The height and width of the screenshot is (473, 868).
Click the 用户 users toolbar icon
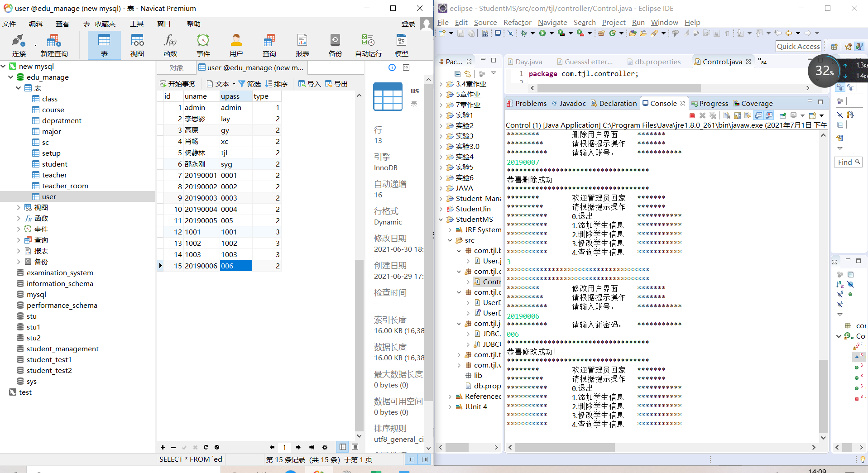coord(236,45)
